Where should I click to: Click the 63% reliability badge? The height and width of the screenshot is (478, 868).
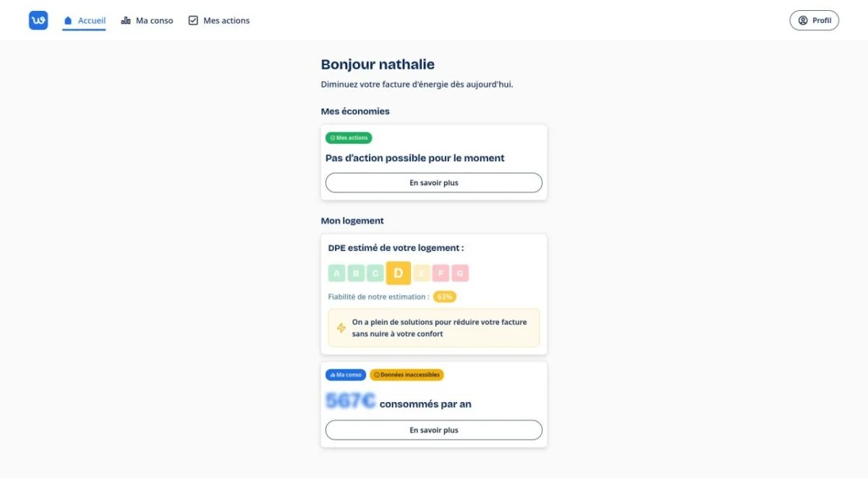[445, 297]
